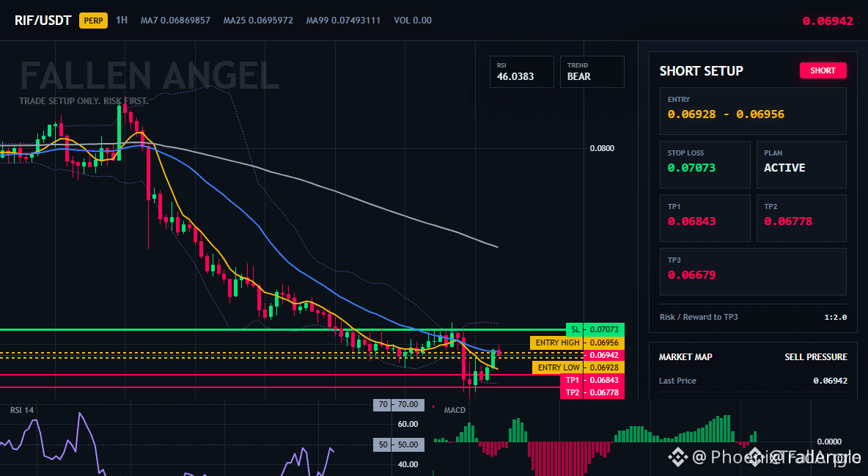Click the STOP LOSS value 0.07073 card
The image size is (868, 476).
[705, 164]
